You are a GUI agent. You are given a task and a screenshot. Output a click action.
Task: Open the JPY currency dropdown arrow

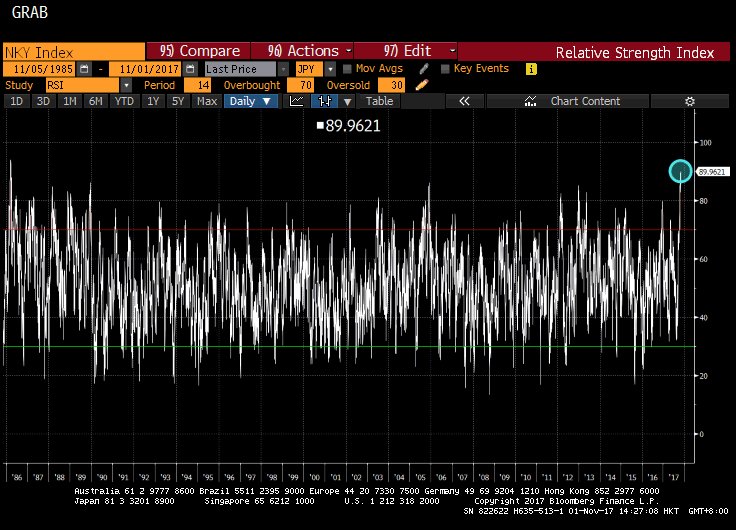pos(330,69)
